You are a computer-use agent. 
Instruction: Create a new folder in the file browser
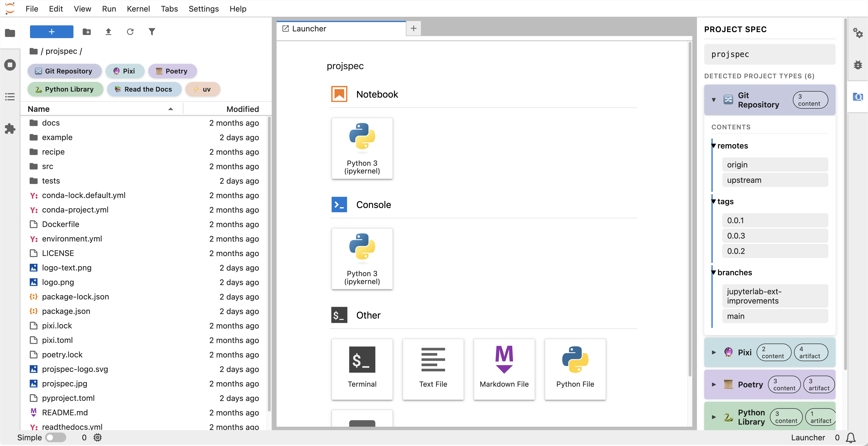pyautogui.click(x=87, y=31)
